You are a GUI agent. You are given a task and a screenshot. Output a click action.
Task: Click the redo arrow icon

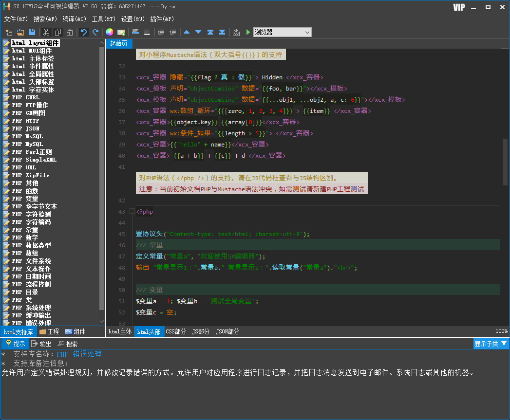click(95, 33)
